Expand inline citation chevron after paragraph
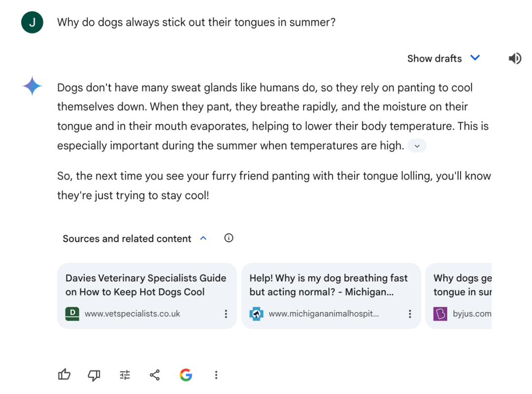Image resolution: width=532 pixels, height=394 pixels. (x=417, y=146)
